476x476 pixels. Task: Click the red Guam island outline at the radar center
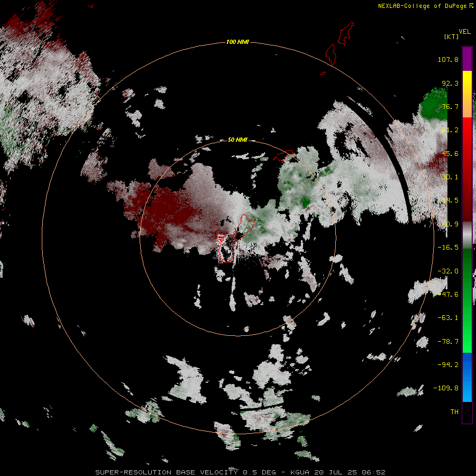click(x=235, y=239)
